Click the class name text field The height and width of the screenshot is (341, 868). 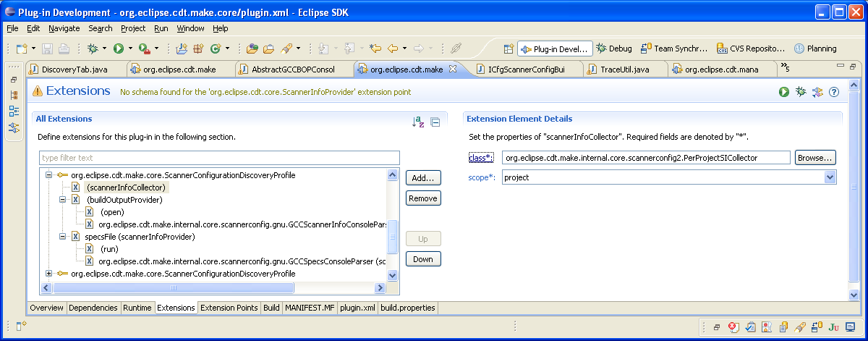click(x=646, y=157)
